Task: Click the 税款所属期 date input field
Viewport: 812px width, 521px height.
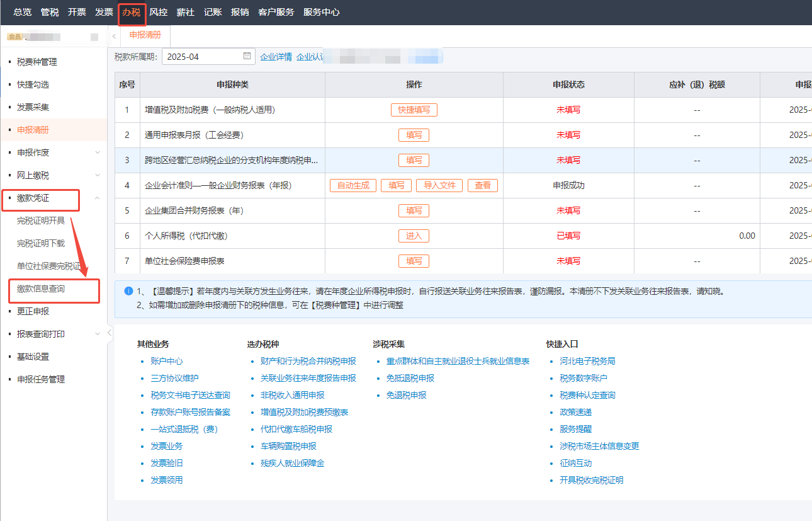Action: click(200, 57)
